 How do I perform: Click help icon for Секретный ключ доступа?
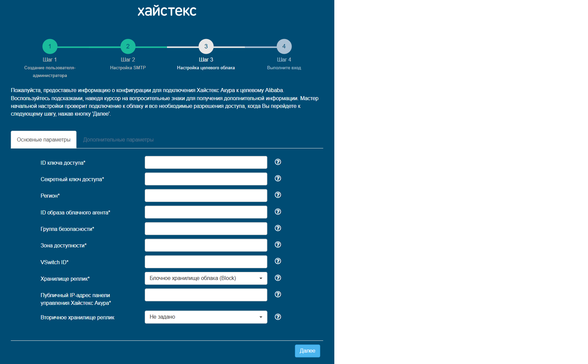click(x=278, y=178)
